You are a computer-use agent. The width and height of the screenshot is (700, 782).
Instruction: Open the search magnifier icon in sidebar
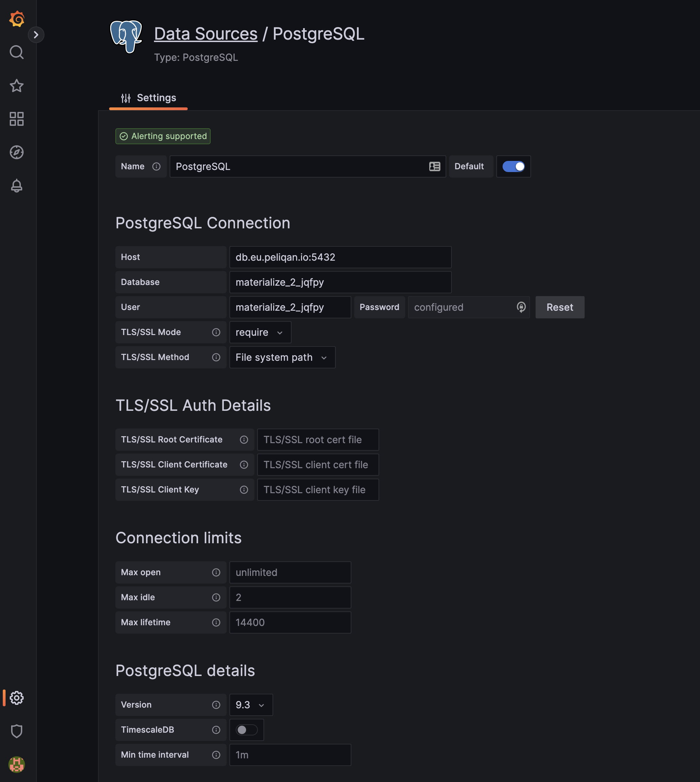[17, 52]
